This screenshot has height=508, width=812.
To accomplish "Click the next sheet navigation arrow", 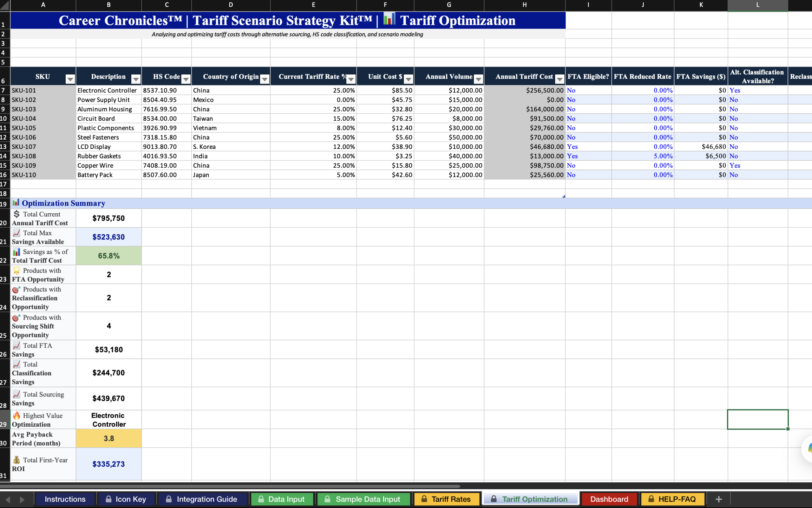I will pos(22,500).
